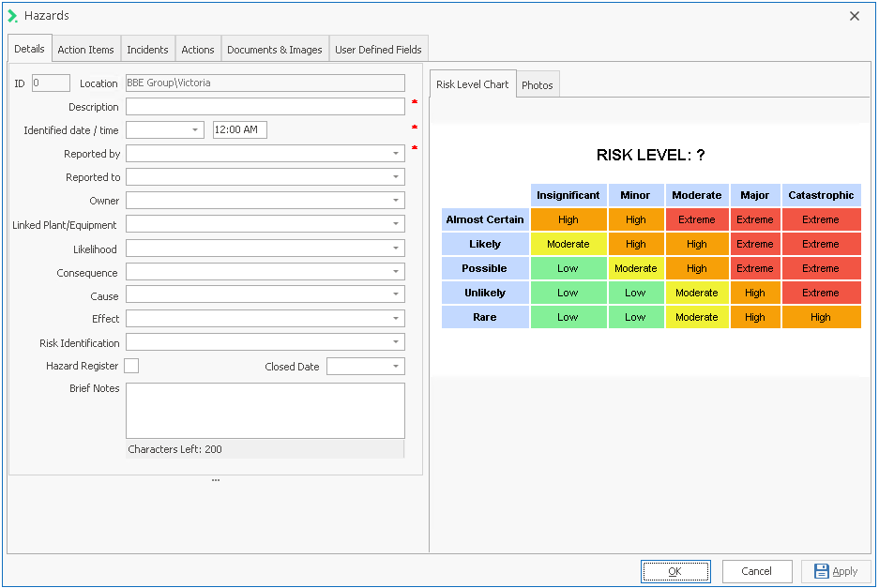
Task: Click the RISK LEVEL: ? heading
Action: (x=650, y=156)
